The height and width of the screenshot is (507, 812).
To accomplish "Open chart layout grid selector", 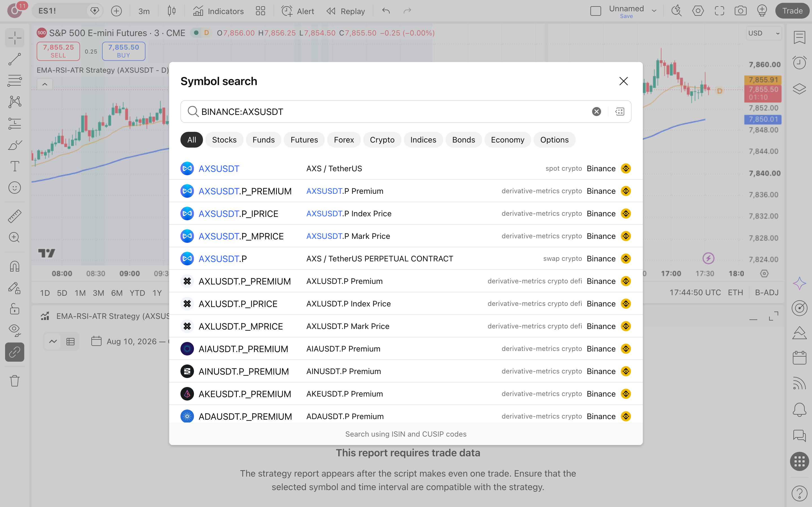I will coord(261,11).
